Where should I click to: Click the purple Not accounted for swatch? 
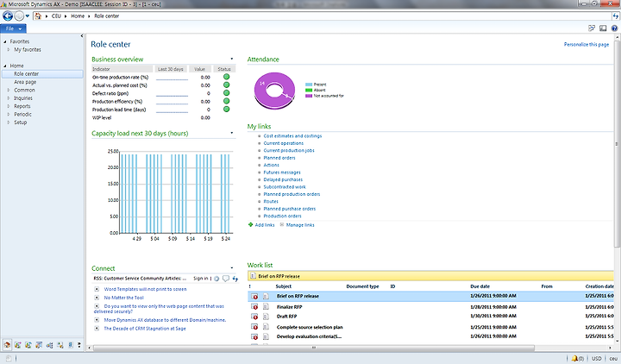(x=309, y=96)
